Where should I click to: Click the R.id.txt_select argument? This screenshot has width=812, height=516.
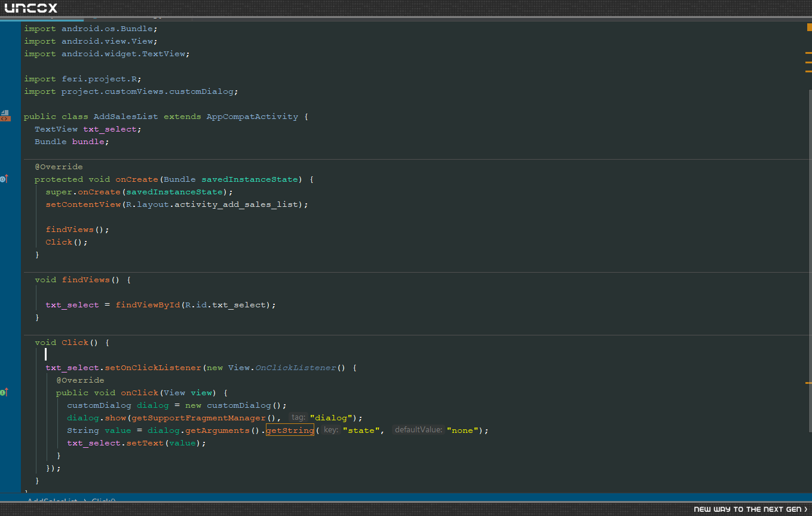coord(225,305)
